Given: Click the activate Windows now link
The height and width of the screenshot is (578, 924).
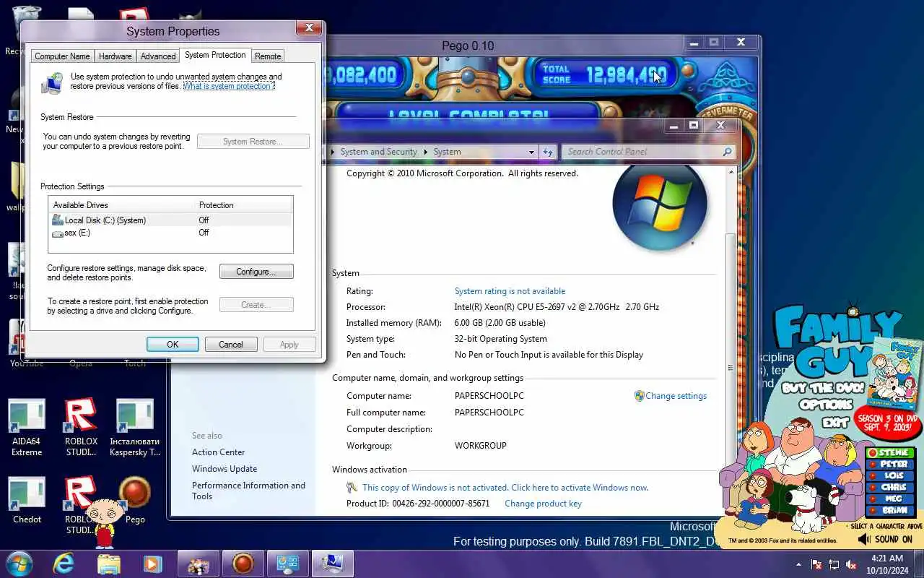Looking at the screenshot, I should pyautogui.click(x=505, y=488).
